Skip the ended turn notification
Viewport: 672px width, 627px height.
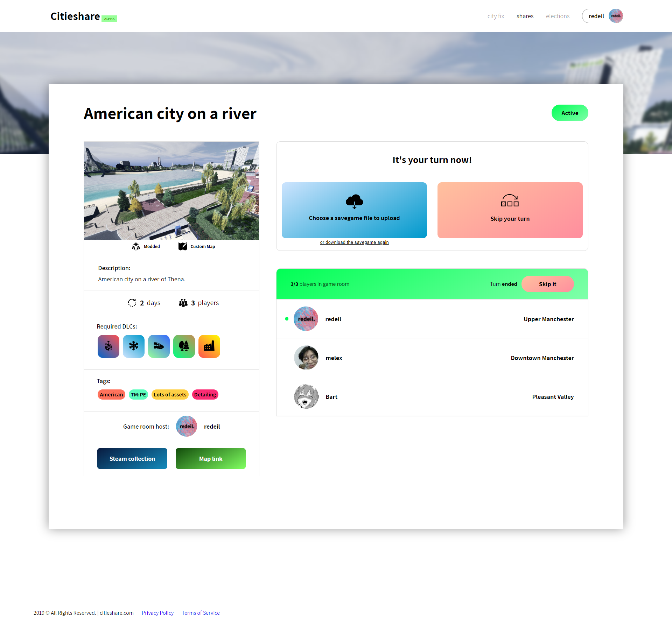(548, 283)
